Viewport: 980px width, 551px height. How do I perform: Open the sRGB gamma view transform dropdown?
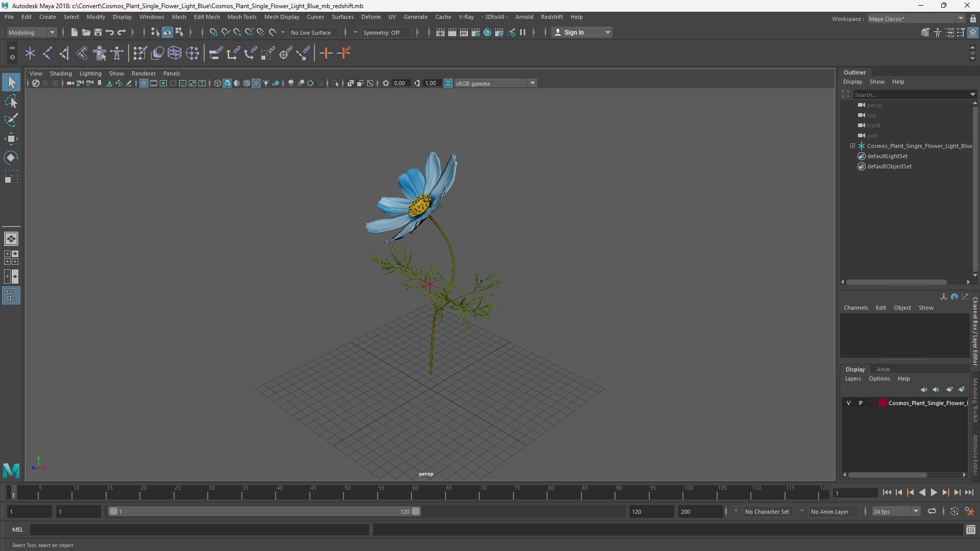point(495,83)
